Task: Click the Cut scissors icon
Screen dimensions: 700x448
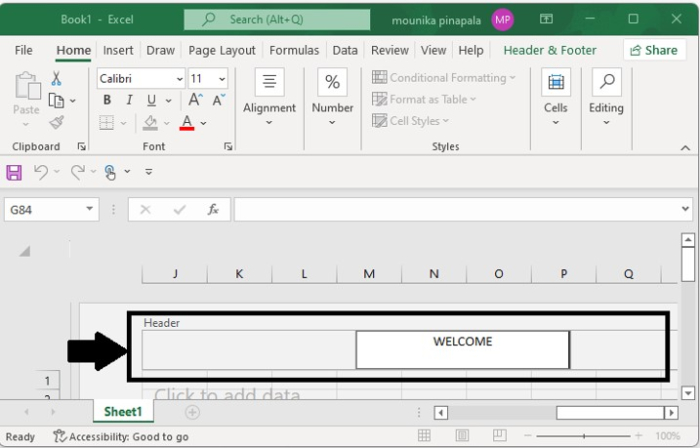Action: pos(56,78)
